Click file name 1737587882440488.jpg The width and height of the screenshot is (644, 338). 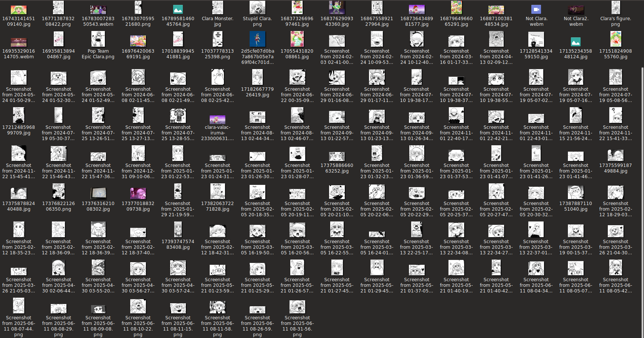pyautogui.click(x=19, y=206)
